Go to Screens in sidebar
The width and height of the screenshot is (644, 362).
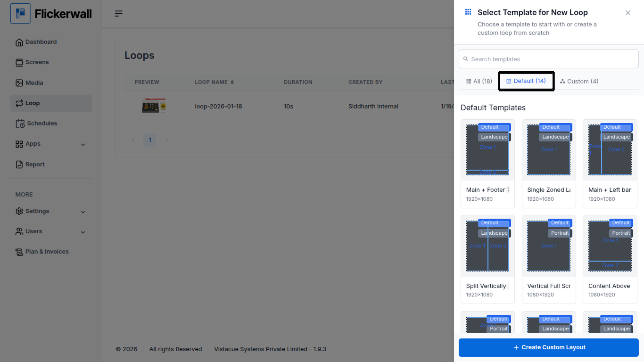coord(51,62)
